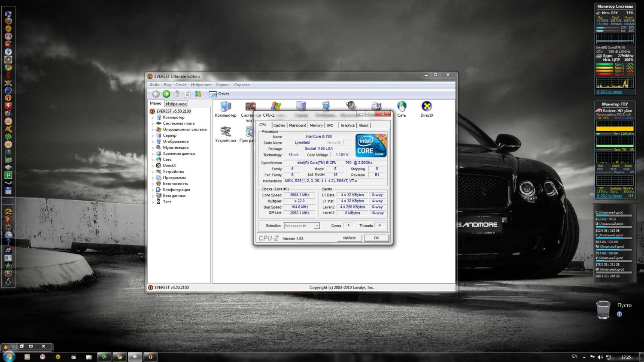Viewport: 644px width, 362px height.
Task: Open the Компьютер icon in EVEREST pane
Action: click(x=225, y=109)
